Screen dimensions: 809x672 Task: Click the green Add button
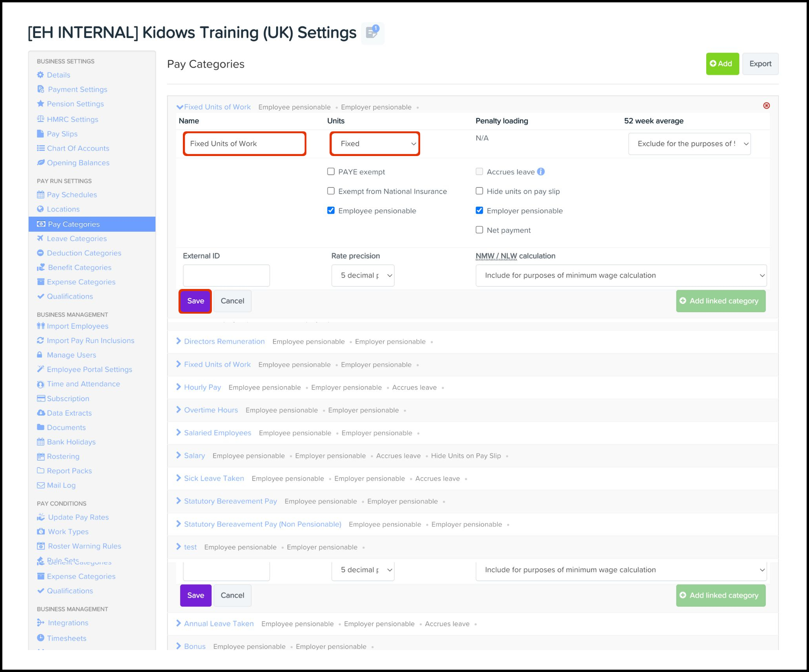(722, 64)
